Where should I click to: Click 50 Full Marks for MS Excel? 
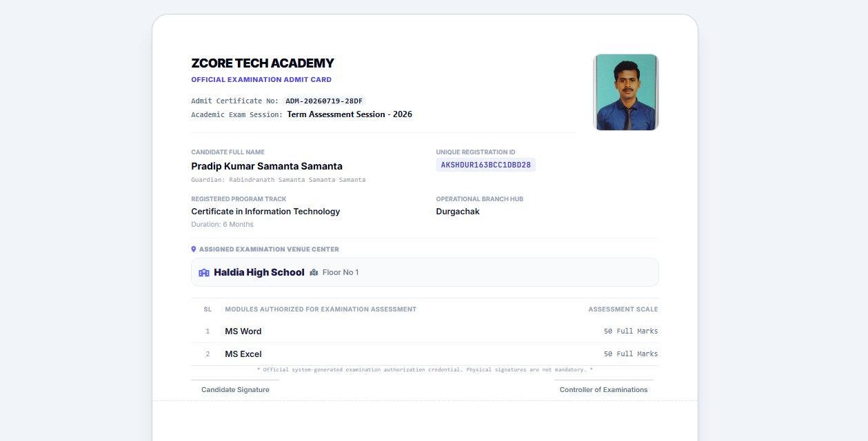[631, 354]
